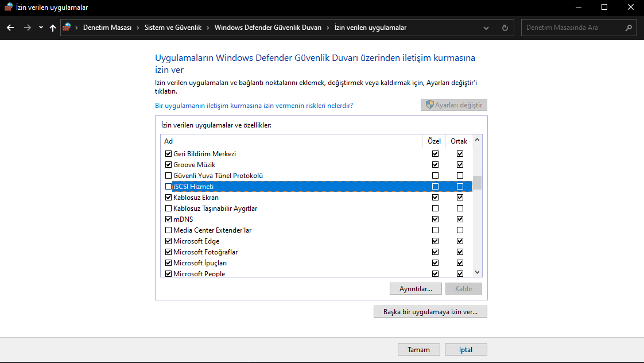This screenshot has height=363, width=644.
Task: Toggle Ortak checkbox for Groove Müzik
Action: 460,164
